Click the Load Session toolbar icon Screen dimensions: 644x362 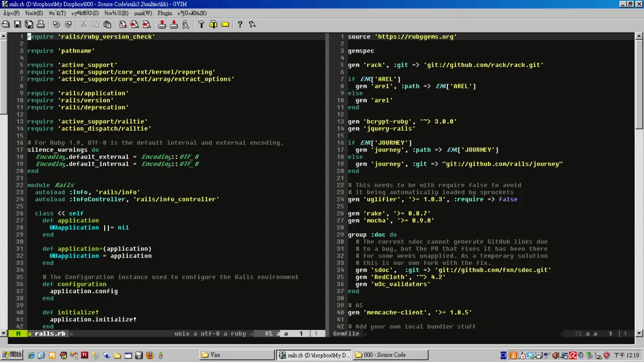(x=162, y=24)
